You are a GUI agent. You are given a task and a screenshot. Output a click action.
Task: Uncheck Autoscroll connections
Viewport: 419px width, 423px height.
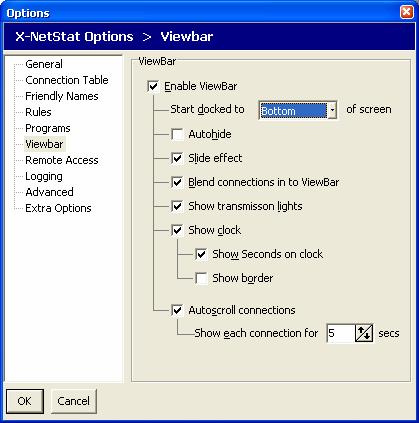click(177, 310)
